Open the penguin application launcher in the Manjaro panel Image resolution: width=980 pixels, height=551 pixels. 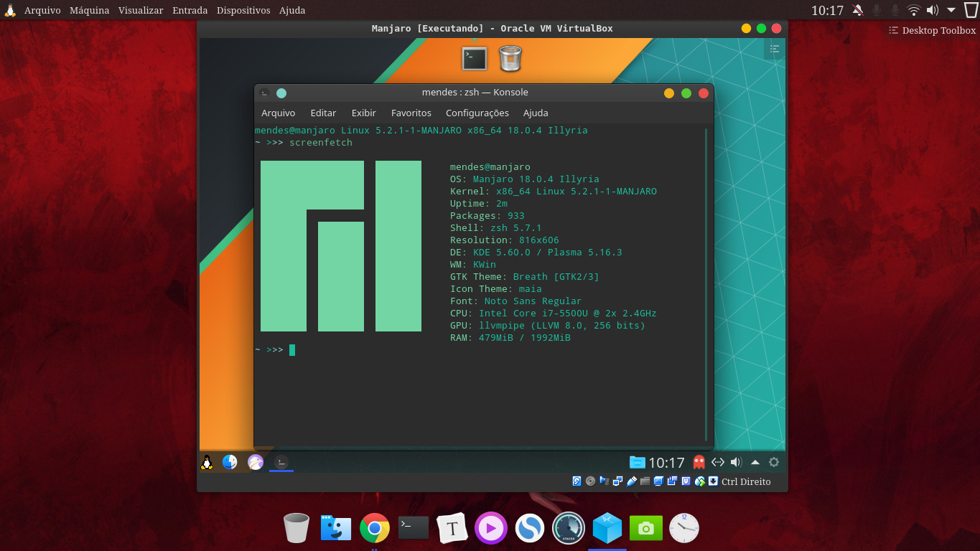[207, 463]
